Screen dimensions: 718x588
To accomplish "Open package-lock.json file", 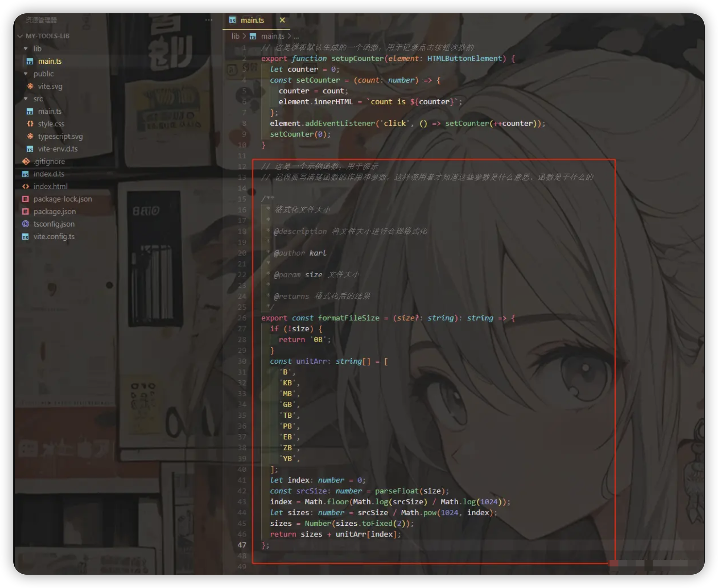I will click(63, 199).
